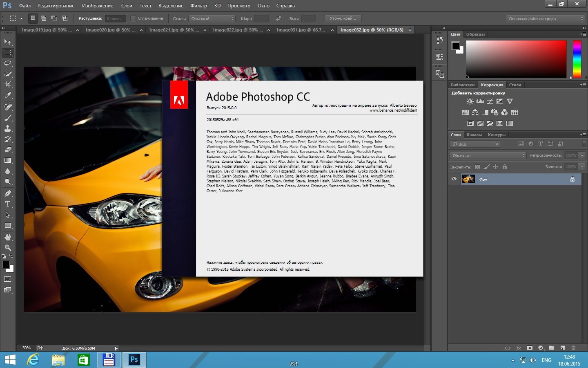Select the Eyedropper tool

[x=8, y=95]
